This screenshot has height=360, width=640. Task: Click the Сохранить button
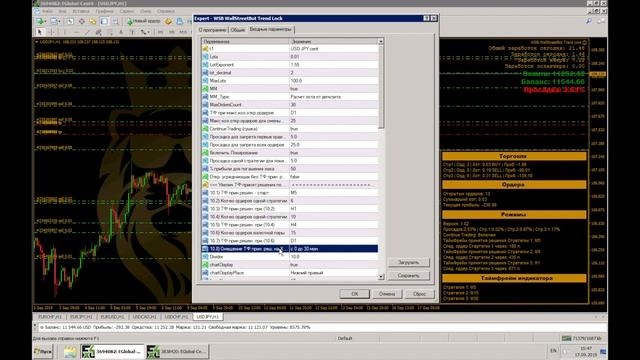[408, 276]
